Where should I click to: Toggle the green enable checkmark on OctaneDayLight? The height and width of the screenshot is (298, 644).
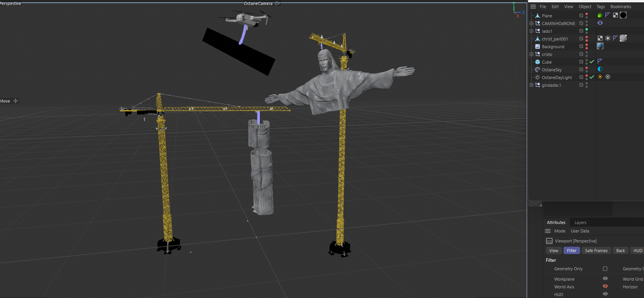click(x=592, y=77)
